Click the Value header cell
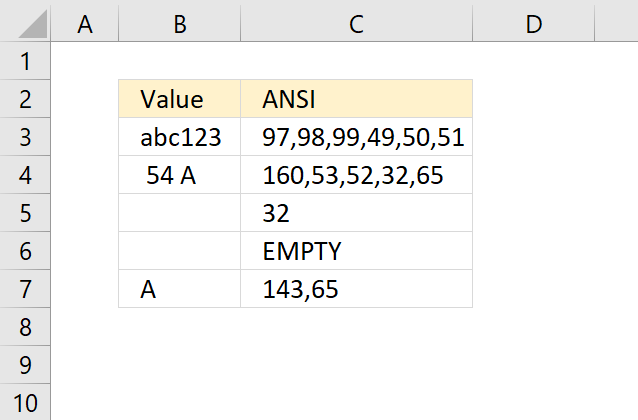The image size is (638, 420). coord(179,99)
